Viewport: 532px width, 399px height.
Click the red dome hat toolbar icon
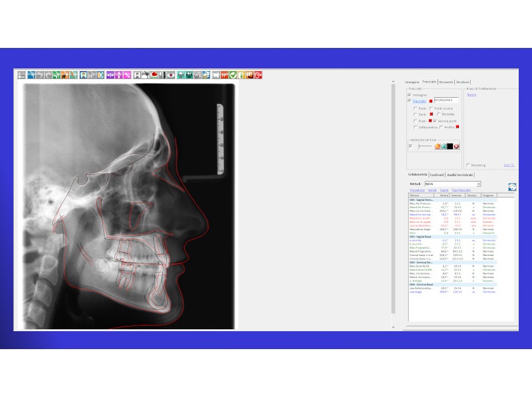click(154, 75)
